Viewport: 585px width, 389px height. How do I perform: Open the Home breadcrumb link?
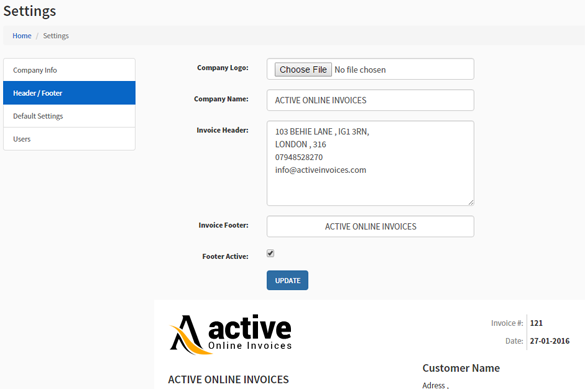(x=22, y=36)
